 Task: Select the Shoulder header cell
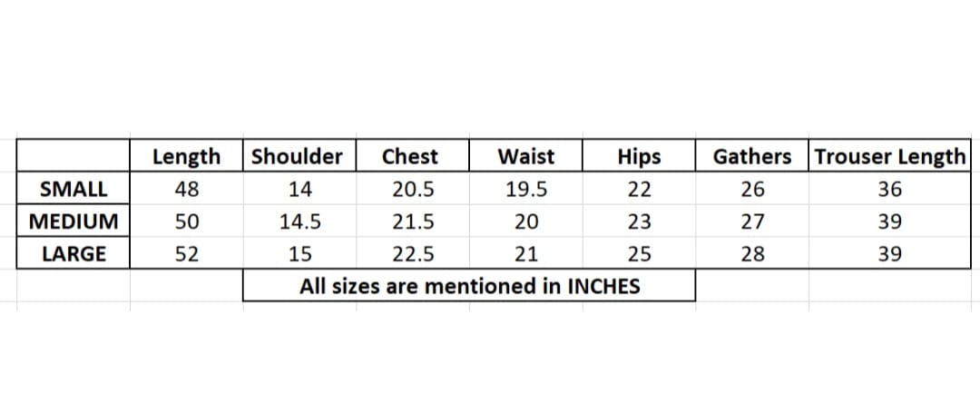[299, 155]
